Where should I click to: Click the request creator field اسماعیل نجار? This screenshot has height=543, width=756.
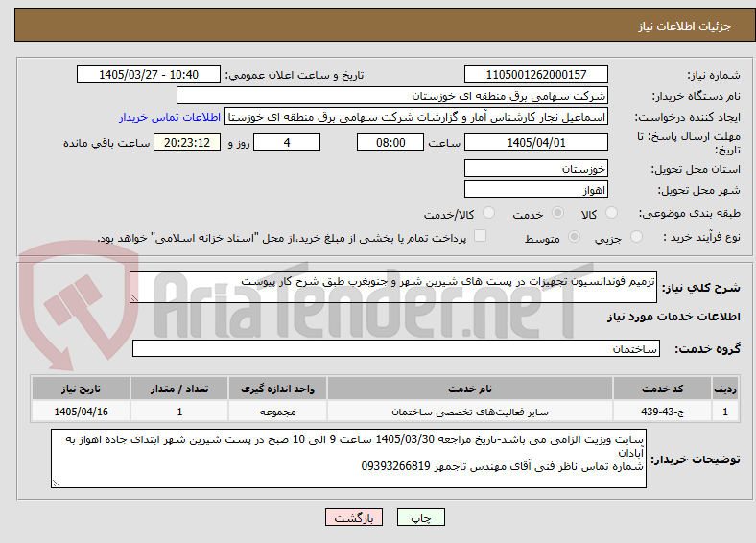pyautogui.click(x=416, y=117)
